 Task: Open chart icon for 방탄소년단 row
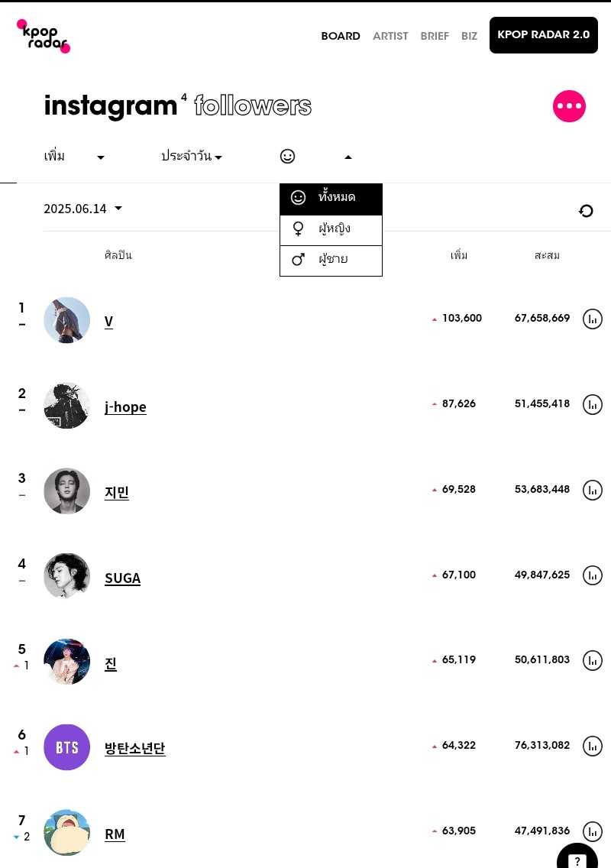click(592, 747)
